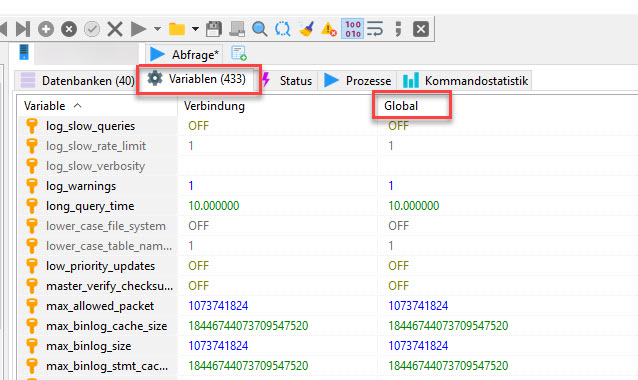Click the insert row plus icon
The image size is (638, 380).
point(46,29)
